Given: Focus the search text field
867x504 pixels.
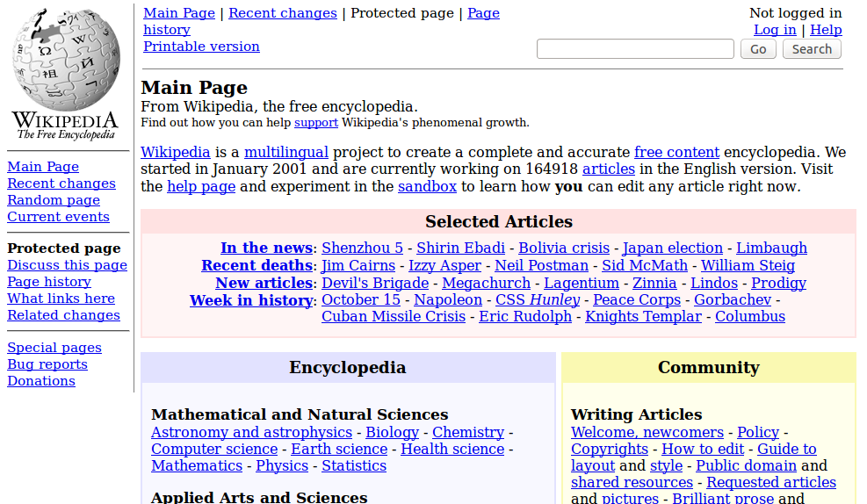Looking at the screenshot, I should coord(635,48).
